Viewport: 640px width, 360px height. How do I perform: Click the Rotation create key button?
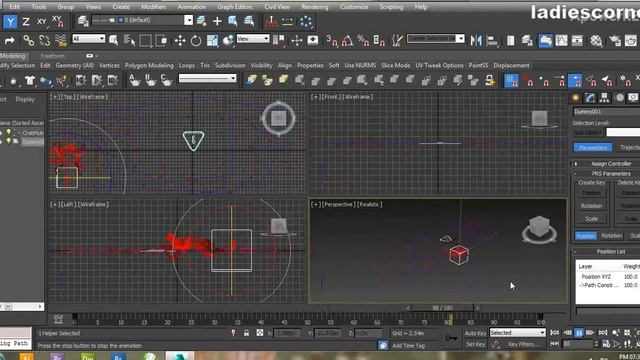tap(591, 206)
